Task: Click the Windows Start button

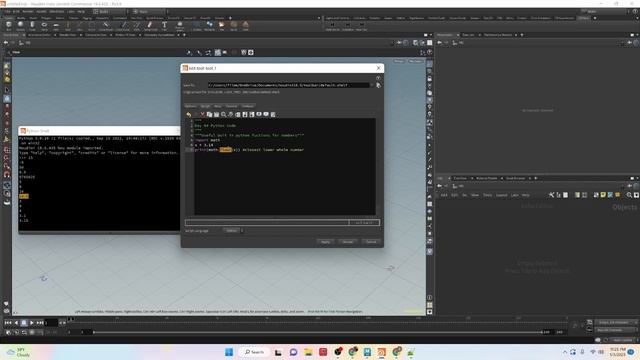Action: pos(229,352)
